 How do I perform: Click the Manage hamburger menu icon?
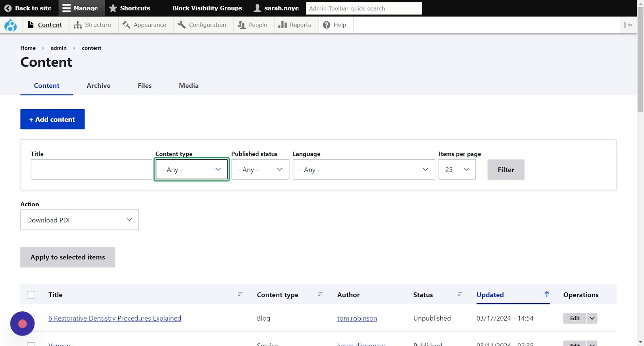coord(67,8)
